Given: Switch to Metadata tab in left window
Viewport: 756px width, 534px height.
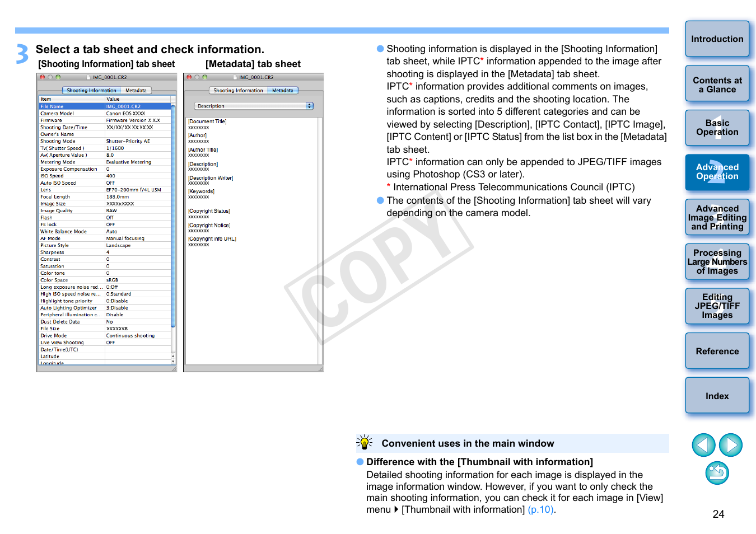Looking at the screenshot, I should (x=136, y=90).
